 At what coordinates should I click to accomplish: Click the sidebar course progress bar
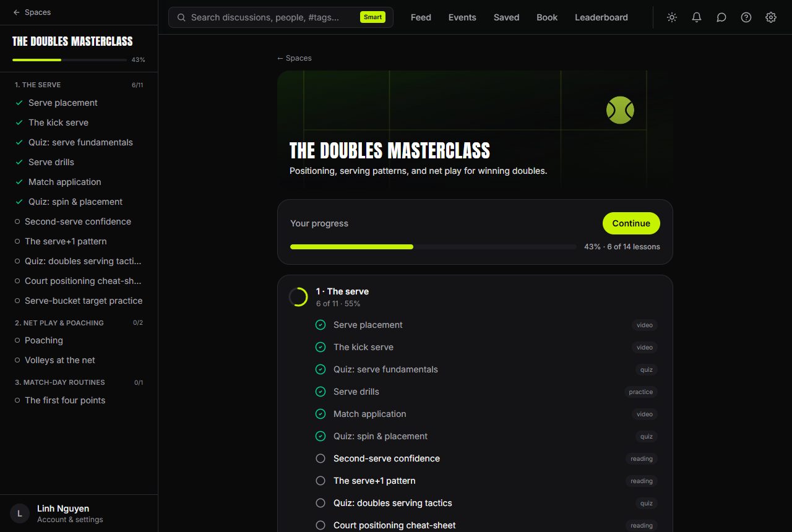[x=69, y=60]
